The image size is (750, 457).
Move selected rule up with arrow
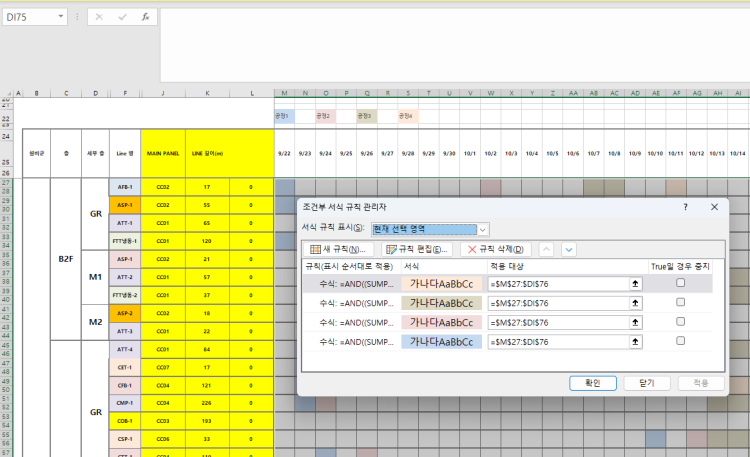[547, 249]
